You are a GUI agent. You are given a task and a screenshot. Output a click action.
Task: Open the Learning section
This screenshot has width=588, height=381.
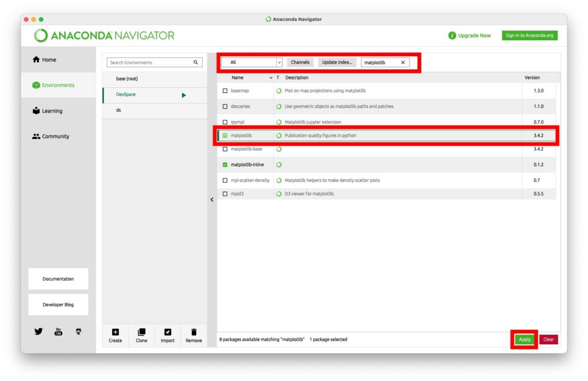point(58,111)
